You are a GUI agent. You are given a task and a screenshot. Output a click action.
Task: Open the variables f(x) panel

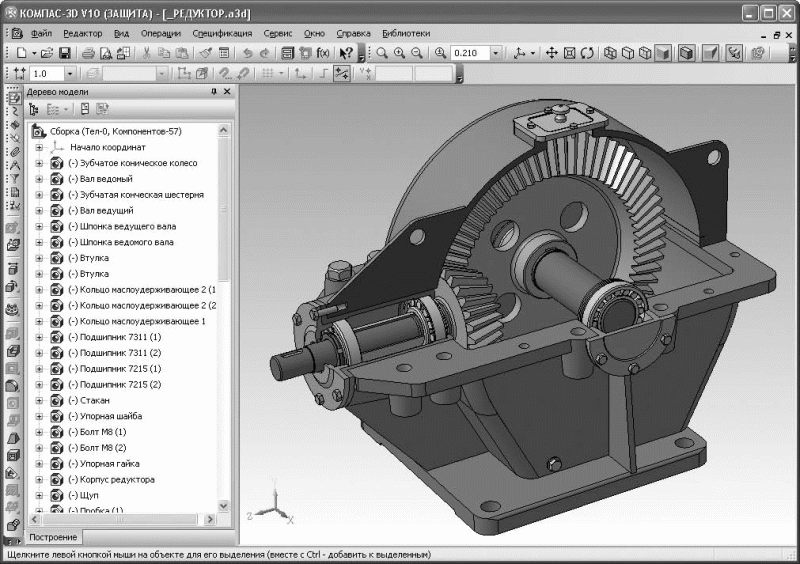point(322,52)
